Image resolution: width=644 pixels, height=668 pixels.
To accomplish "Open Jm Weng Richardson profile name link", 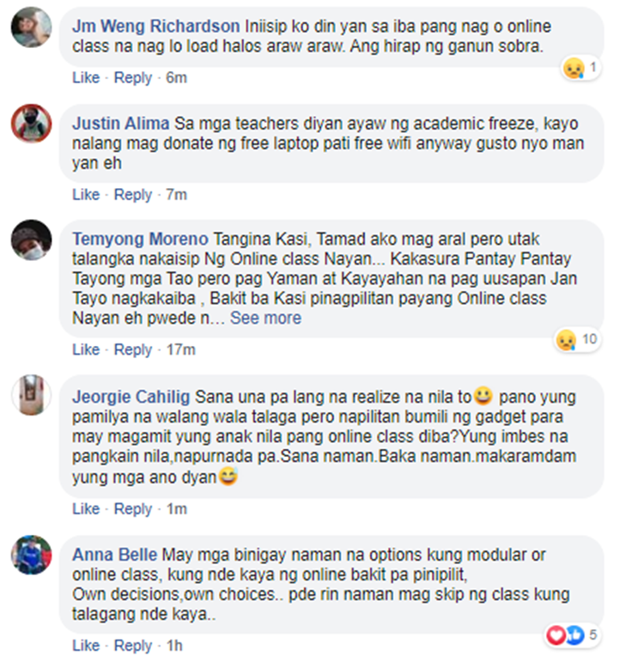I will (x=156, y=27).
